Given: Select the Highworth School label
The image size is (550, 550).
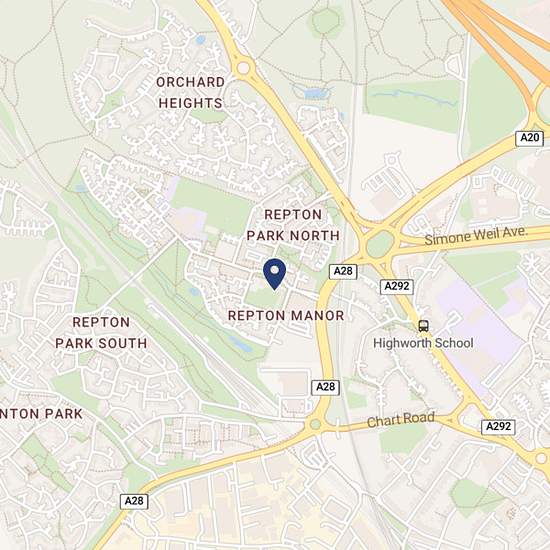Looking at the screenshot, I should tap(423, 343).
